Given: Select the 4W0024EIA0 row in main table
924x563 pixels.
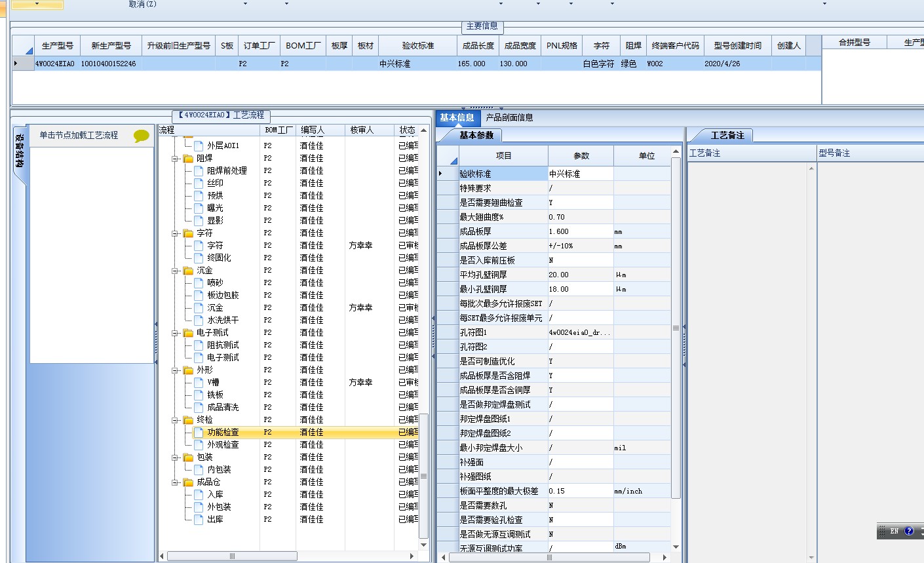Looking at the screenshot, I should 417,64.
